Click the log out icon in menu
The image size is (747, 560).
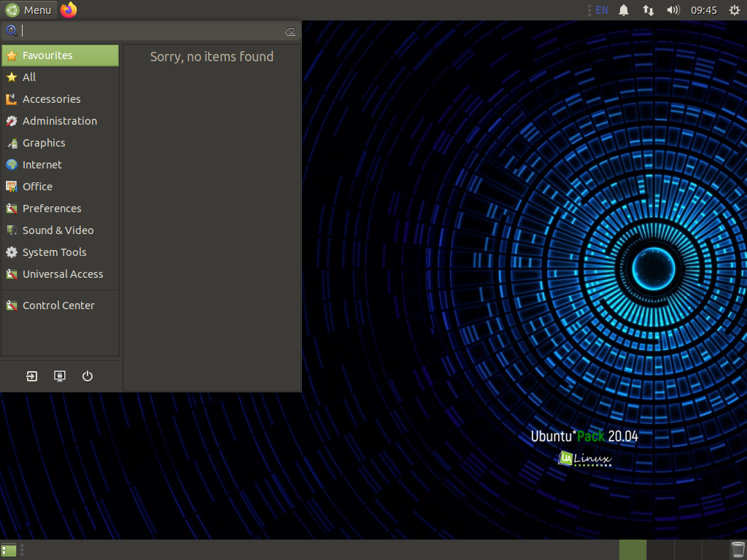coord(31,376)
